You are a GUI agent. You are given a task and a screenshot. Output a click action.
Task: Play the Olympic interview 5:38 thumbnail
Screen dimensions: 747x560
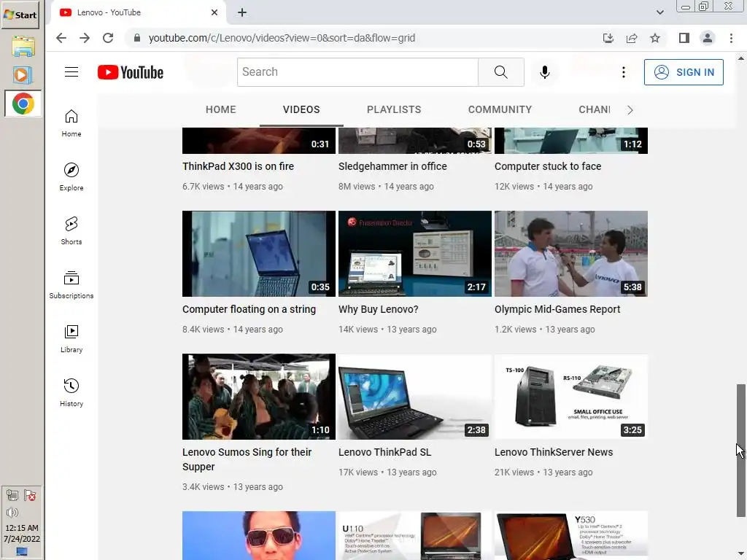571,254
